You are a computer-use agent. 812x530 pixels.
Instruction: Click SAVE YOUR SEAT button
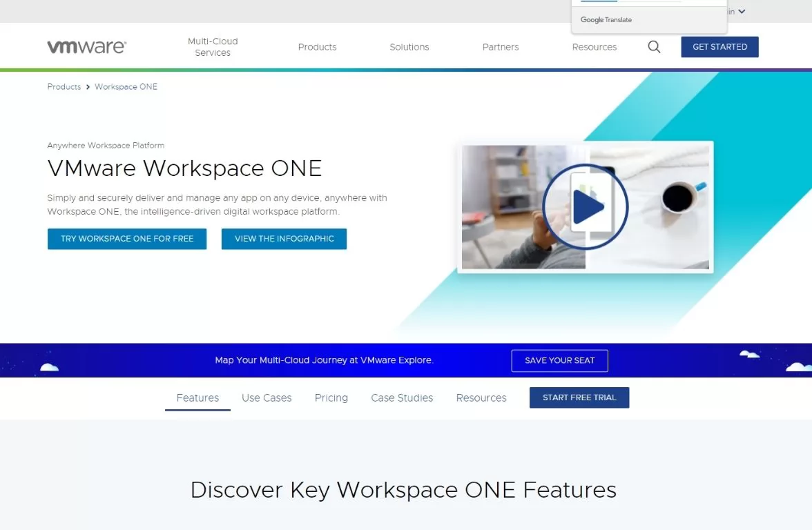pos(560,360)
